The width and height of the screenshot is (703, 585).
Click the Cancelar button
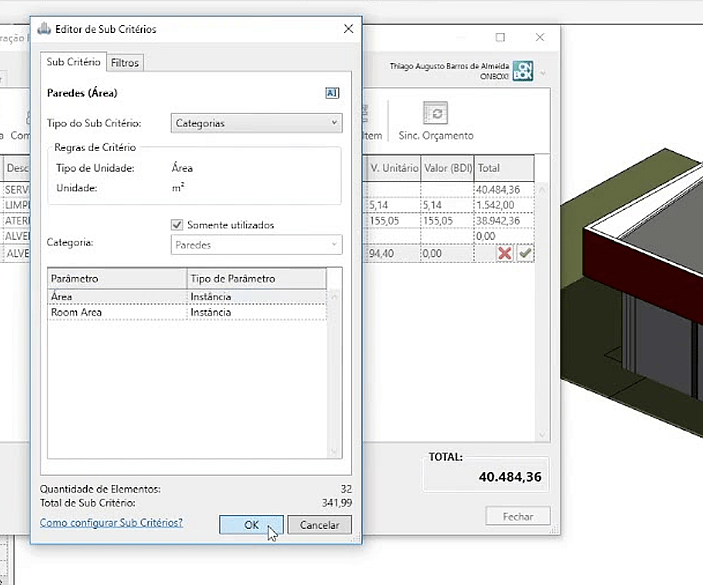pos(319,525)
